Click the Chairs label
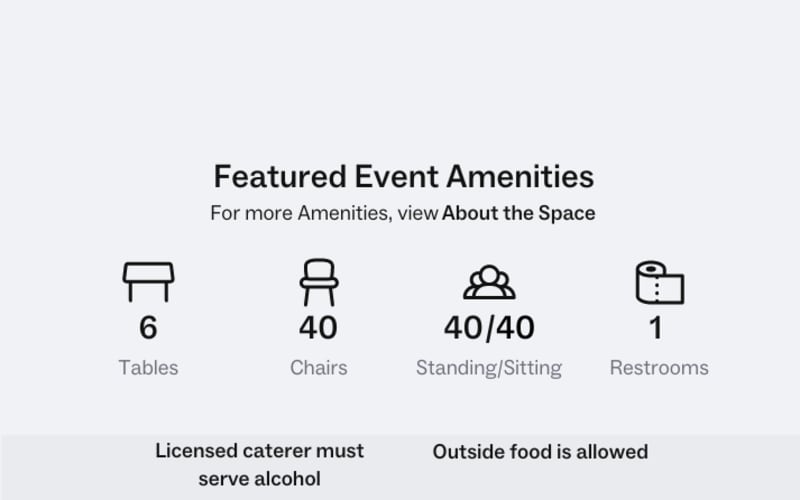 pos(319,368)
